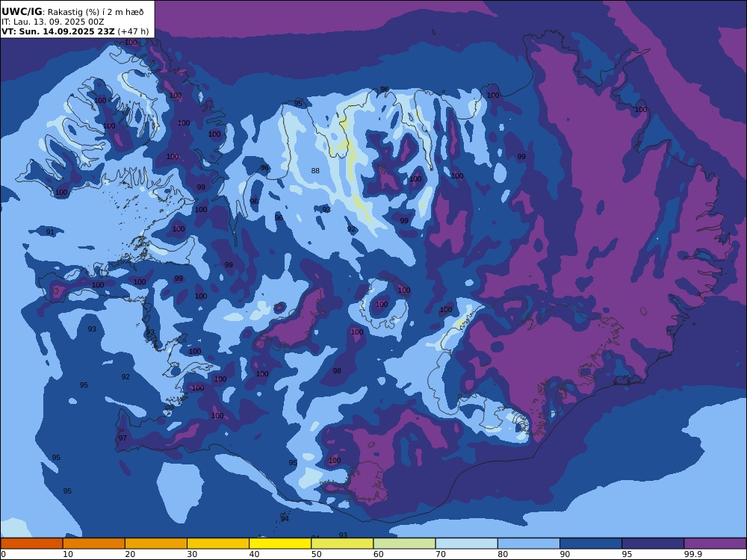
Task: Click the 80–90 sky blue legend swatch
Action: pos(529,544)
